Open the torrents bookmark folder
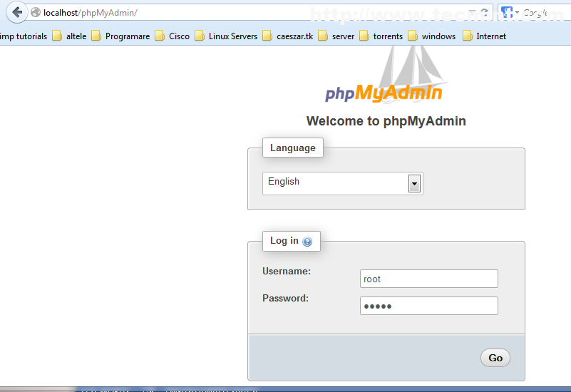This screenshot has width=571, height=392. 381,36
